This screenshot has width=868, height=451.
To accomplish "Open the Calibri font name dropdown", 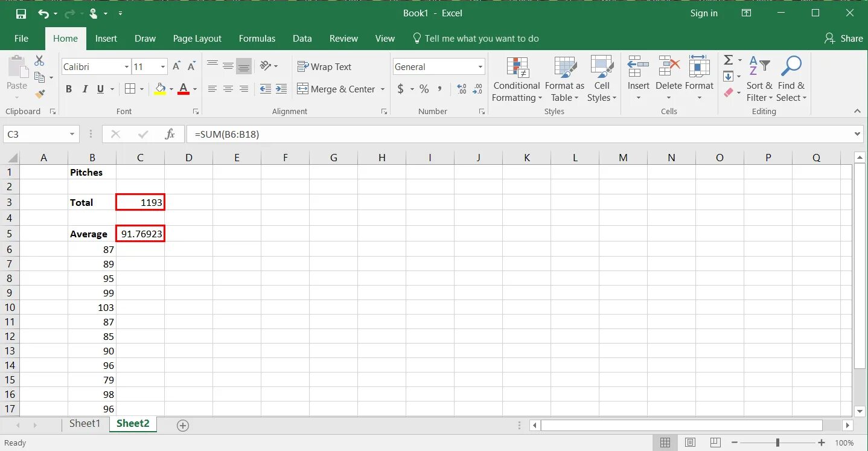I will (x=127, y=66).
